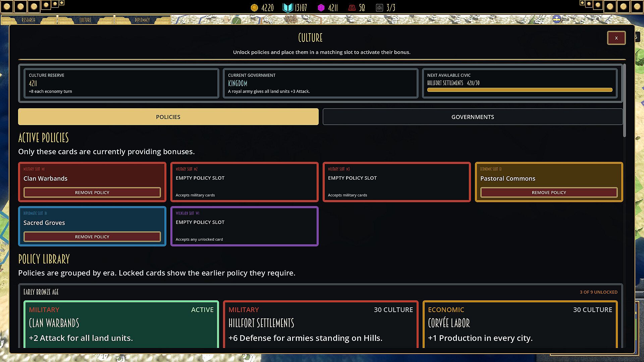The image size is (644, 362).
Task: Open the Diplomacy tab
Action: 142,20
